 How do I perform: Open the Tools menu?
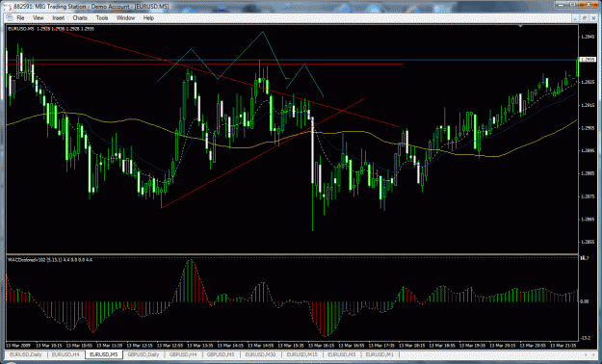click(102, 18)
